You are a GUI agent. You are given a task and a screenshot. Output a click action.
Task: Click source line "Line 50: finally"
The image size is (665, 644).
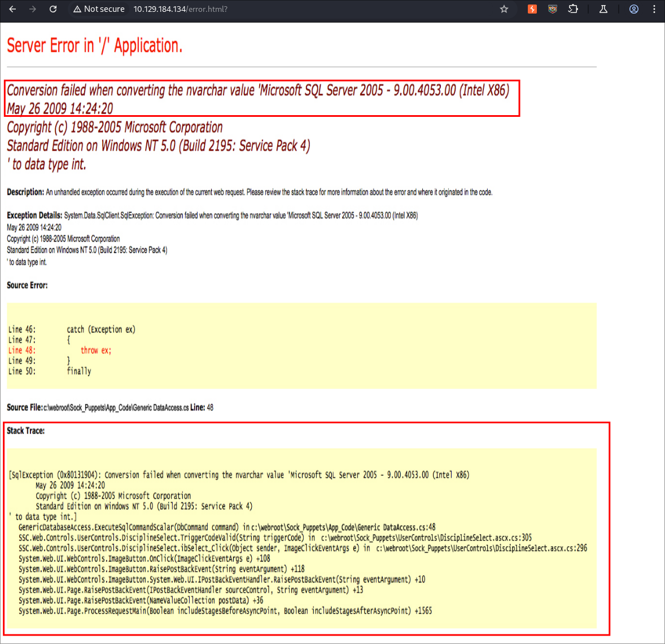(50, 371)
